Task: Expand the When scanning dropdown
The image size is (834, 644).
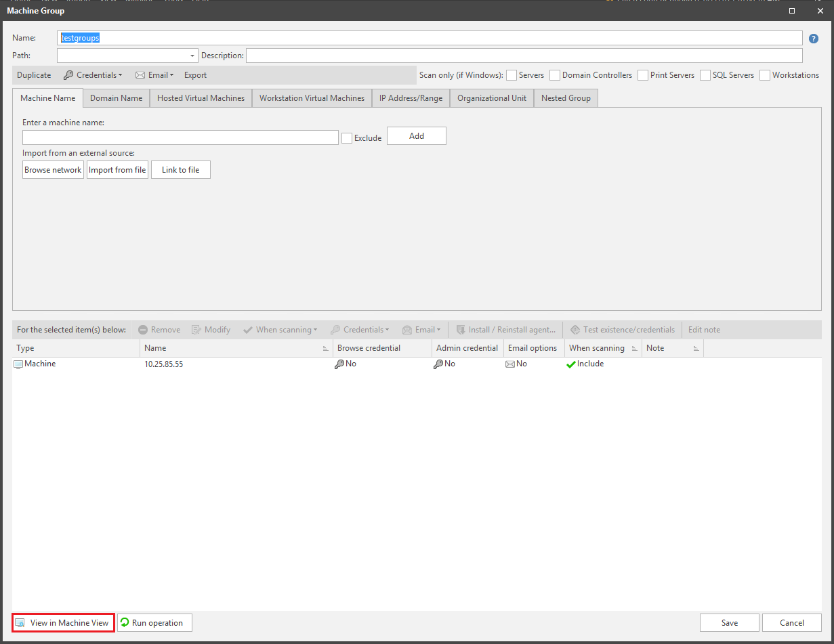Action: point(280,330)
